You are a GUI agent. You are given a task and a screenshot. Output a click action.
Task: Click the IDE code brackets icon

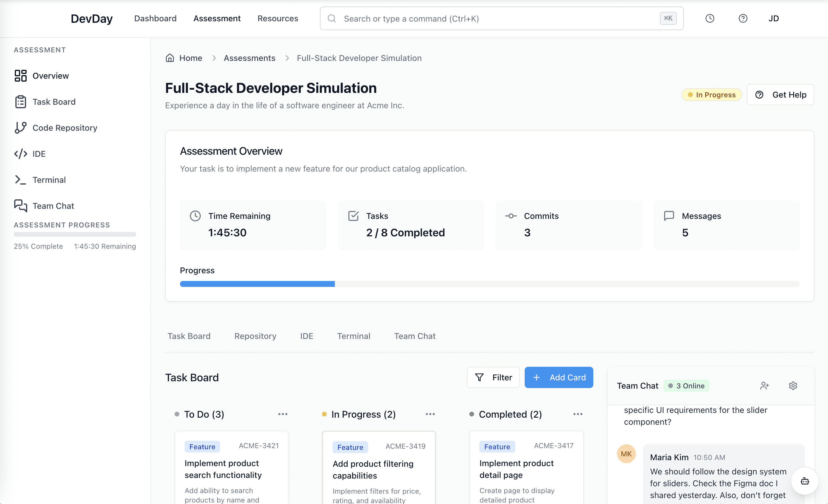click(20, 154)
